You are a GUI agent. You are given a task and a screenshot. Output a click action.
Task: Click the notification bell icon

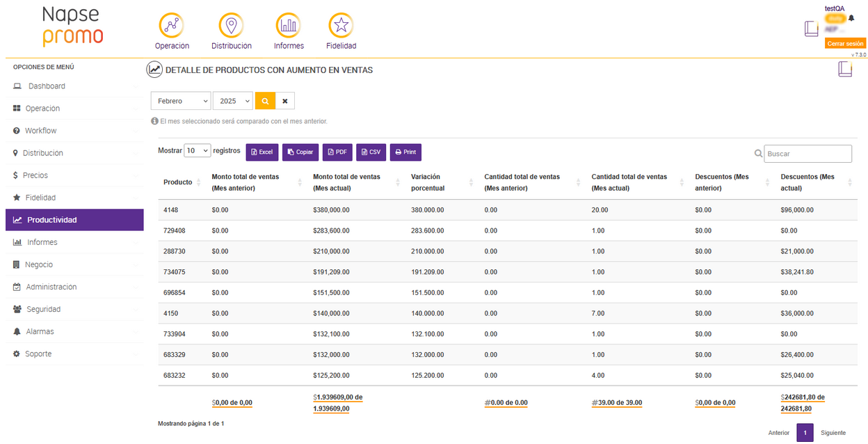click(851, 18)
